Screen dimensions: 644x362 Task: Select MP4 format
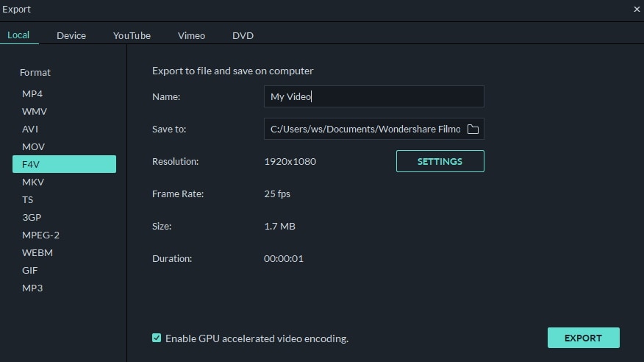pos(32,93)
